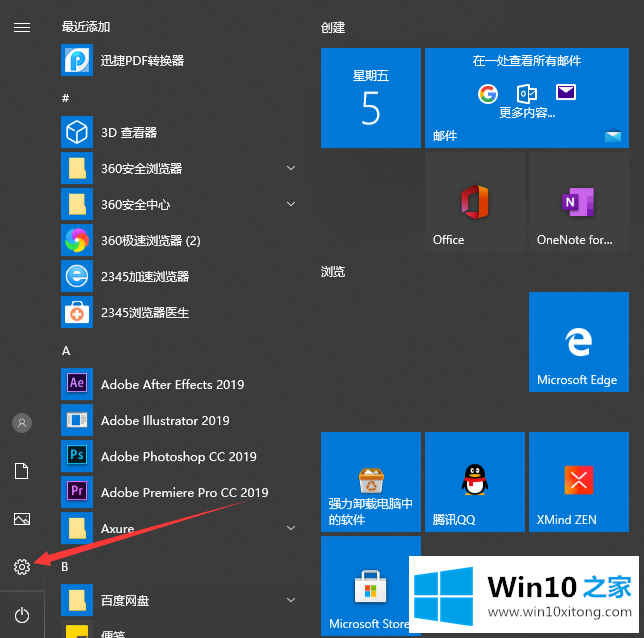
Task: Click the 2345加速浏览器 name text
Action: tap(145, 276)
